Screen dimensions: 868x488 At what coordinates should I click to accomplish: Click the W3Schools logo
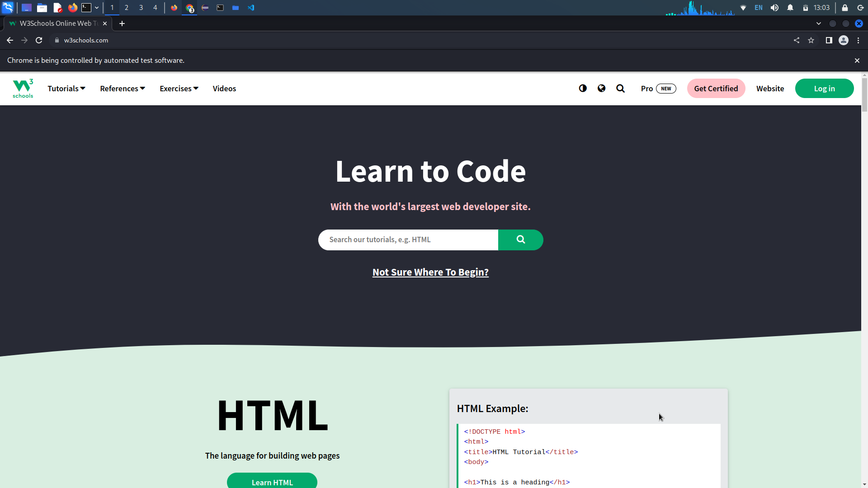point(23,89)
